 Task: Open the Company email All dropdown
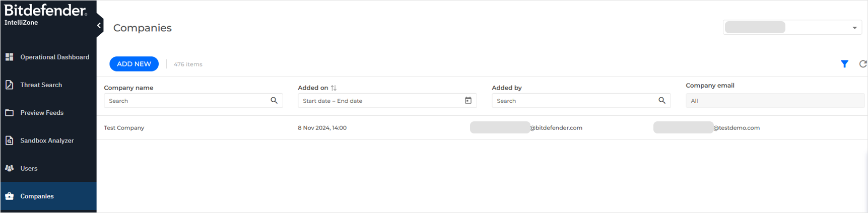[774, 101]
